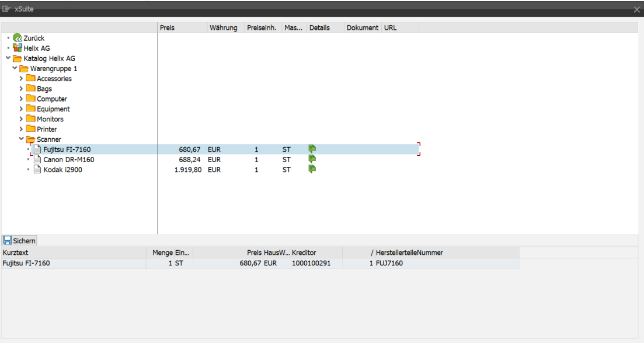Viewport: 644px width, 343px height.
Task: Open the Details icon for Canon DR-M160
Action: [x=312, y=159]
